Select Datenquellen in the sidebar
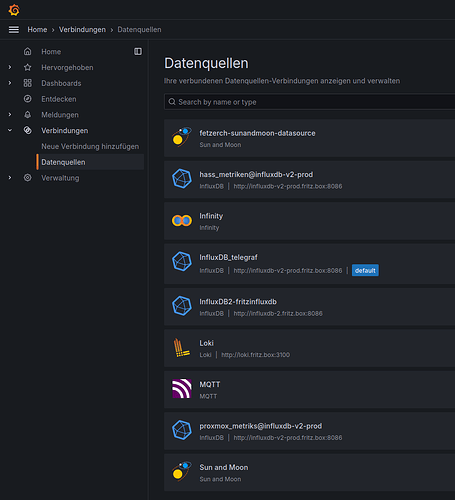Screen dimensions: 455x500 pyautogui.click(x=90, y=162)
